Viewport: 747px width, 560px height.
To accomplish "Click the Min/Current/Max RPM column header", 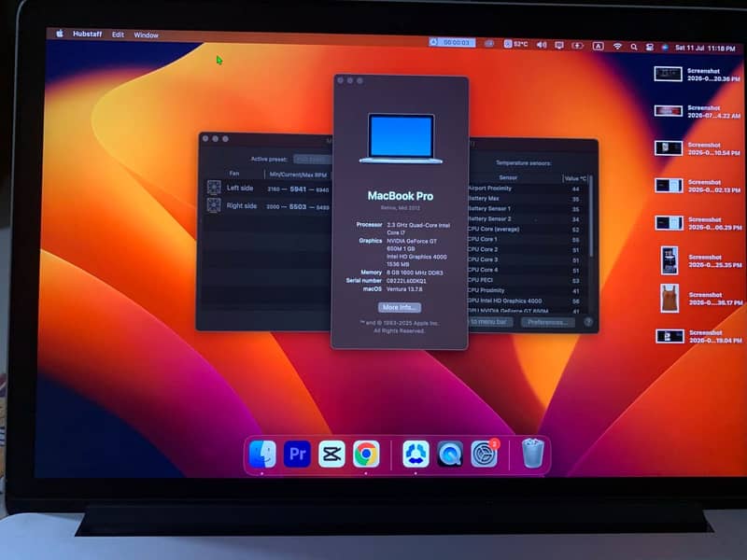I will click(x=298, y=175).
